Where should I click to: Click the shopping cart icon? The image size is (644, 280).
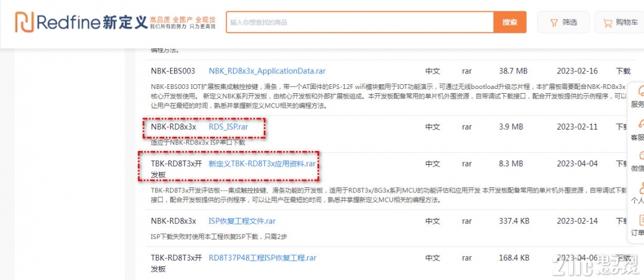608,23
